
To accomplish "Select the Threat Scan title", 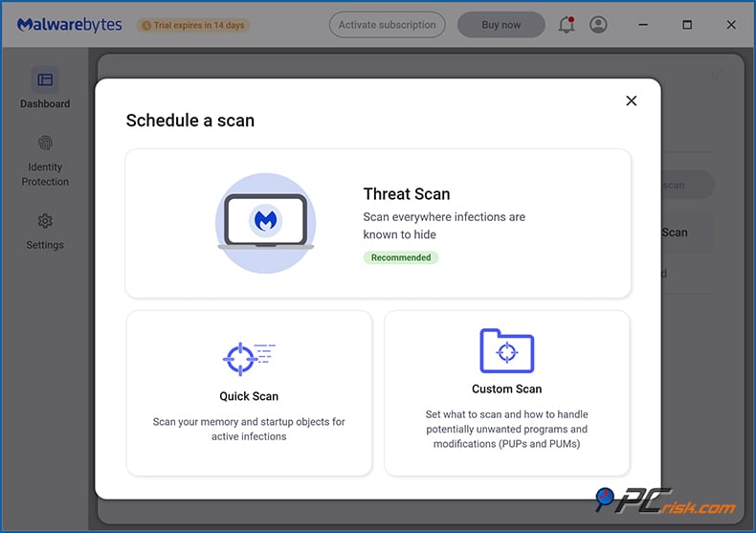I will click(x=407, y=193).
